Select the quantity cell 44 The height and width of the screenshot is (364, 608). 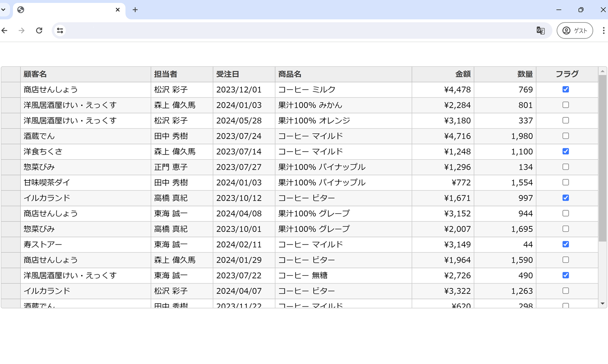[505, 244]
